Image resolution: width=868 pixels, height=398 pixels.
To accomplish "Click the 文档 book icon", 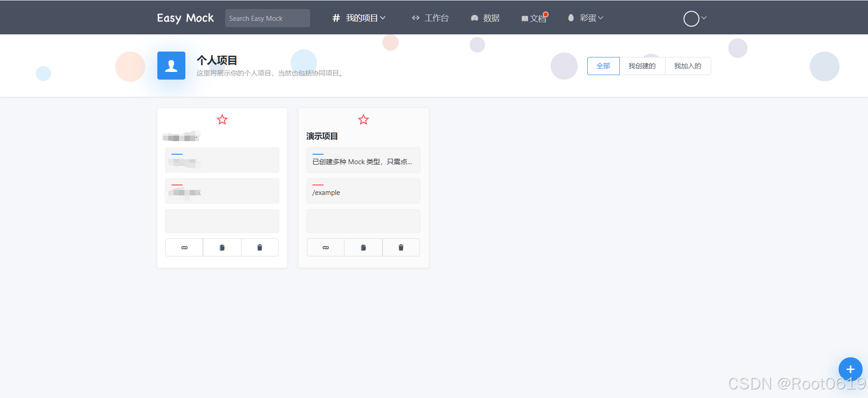I will pyautogui.click(x=525, y=19).
